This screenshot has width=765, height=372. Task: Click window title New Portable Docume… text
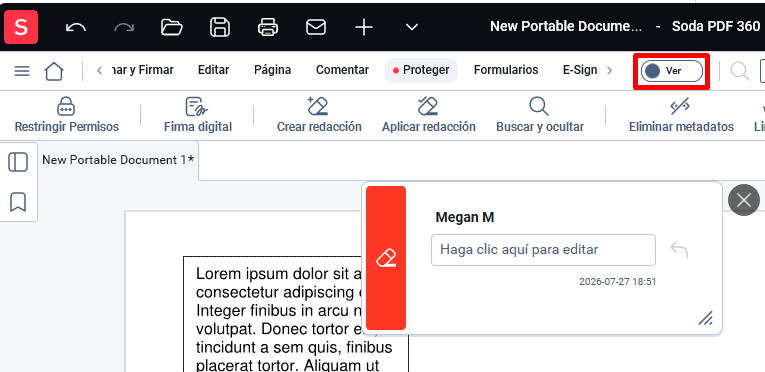point(566,26)
